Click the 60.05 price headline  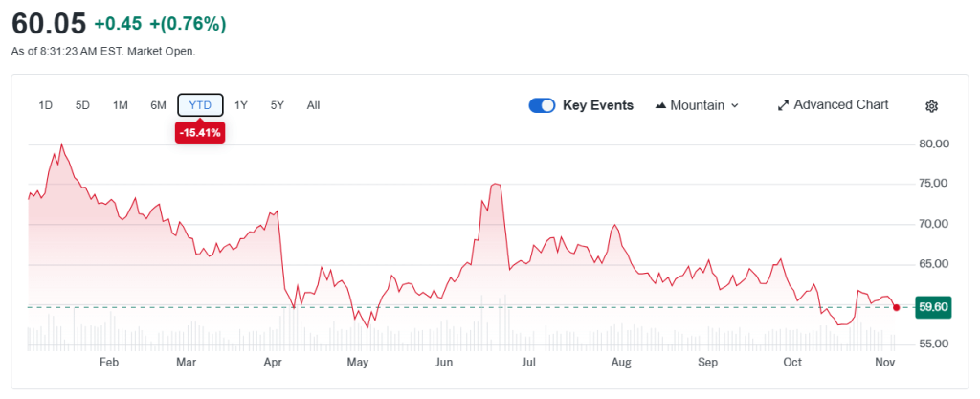[x=49, y=24]
